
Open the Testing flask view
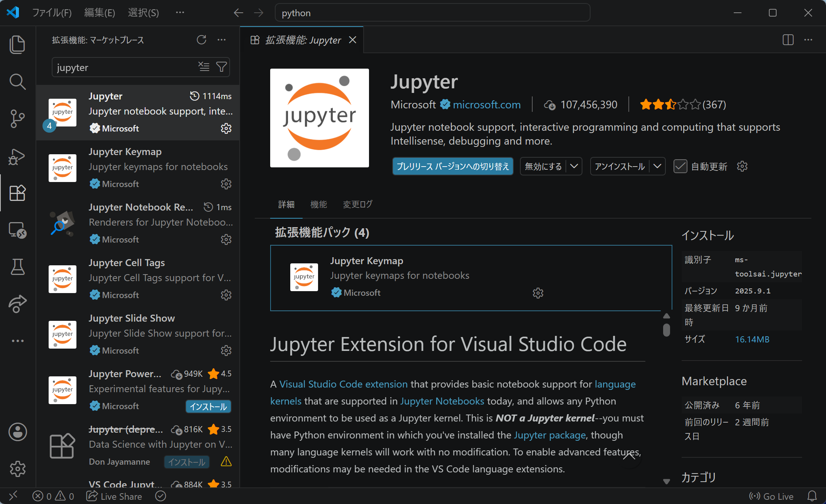pos(17,267)
